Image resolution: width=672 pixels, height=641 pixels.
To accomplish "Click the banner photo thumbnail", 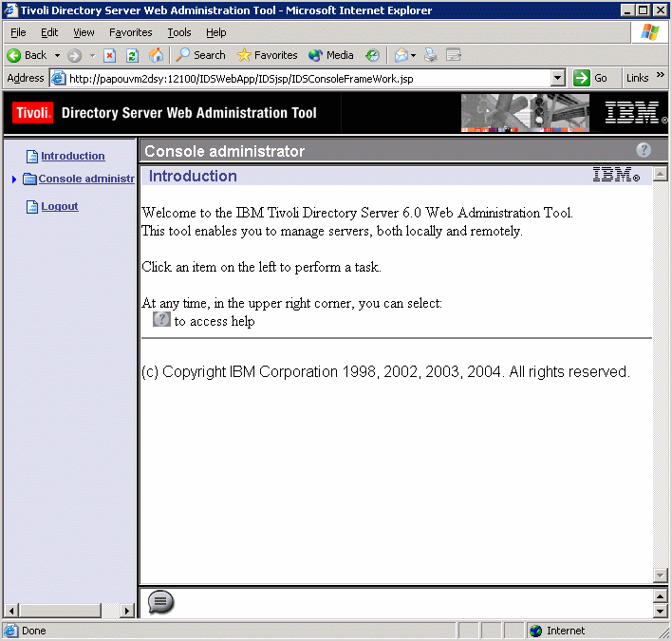I will pyautogui.click(x=525, y=113).
